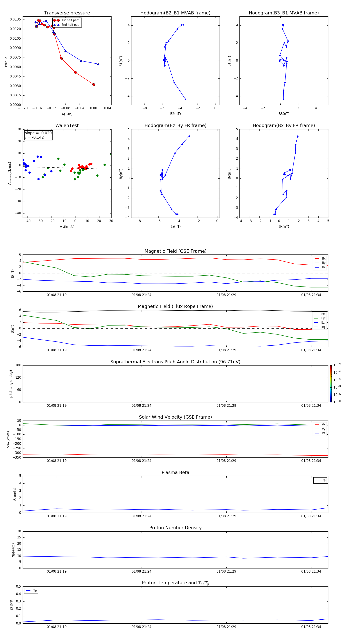Click the 'Hodogram(B2_B1 MVAB frame)' title
Viewport: 351px width, 644px height.
[175, 13]
